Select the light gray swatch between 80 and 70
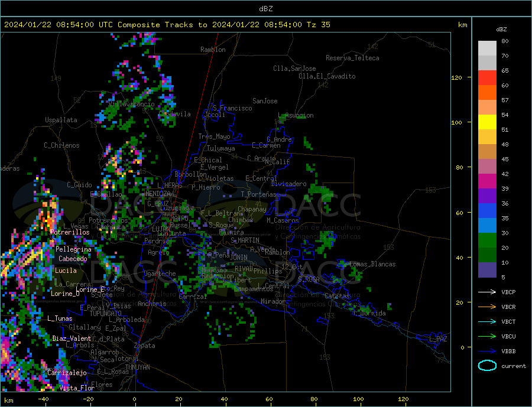The width and height of the screenshot is (532, 407). coord(487,48)
